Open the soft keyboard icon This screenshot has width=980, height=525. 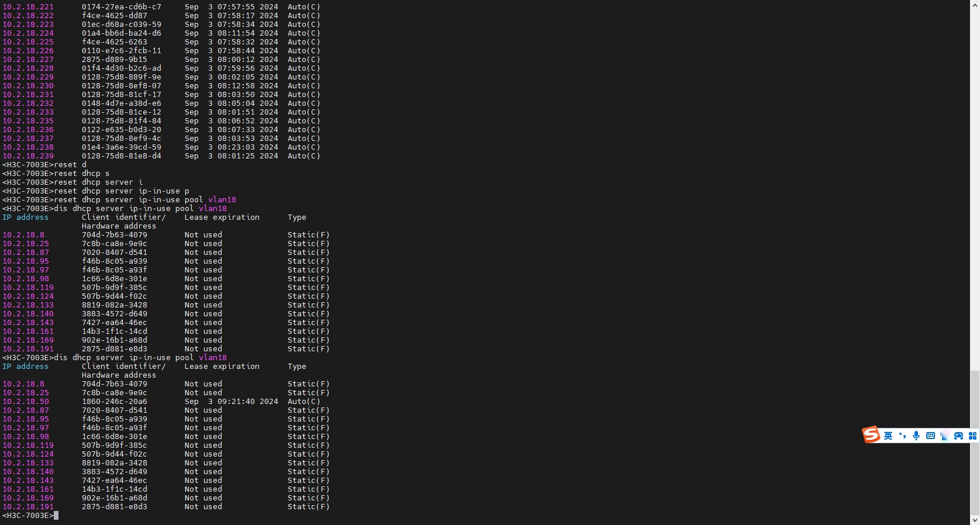coord(930,436)
